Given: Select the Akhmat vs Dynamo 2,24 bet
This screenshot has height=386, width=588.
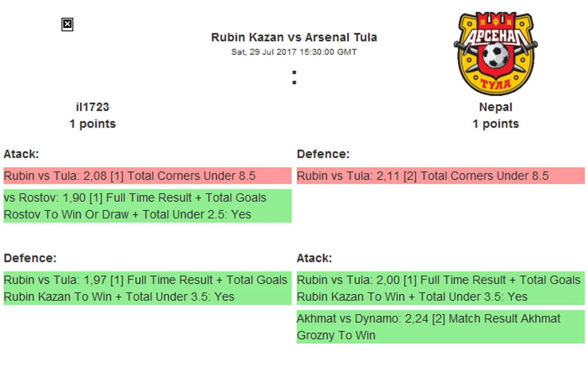Looking at the screenshot, I should tap(440, 327).
